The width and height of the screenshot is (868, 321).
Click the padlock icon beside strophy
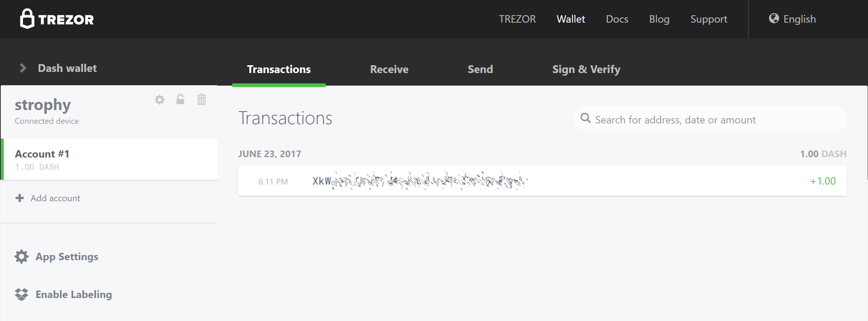[x=180, y=99]
